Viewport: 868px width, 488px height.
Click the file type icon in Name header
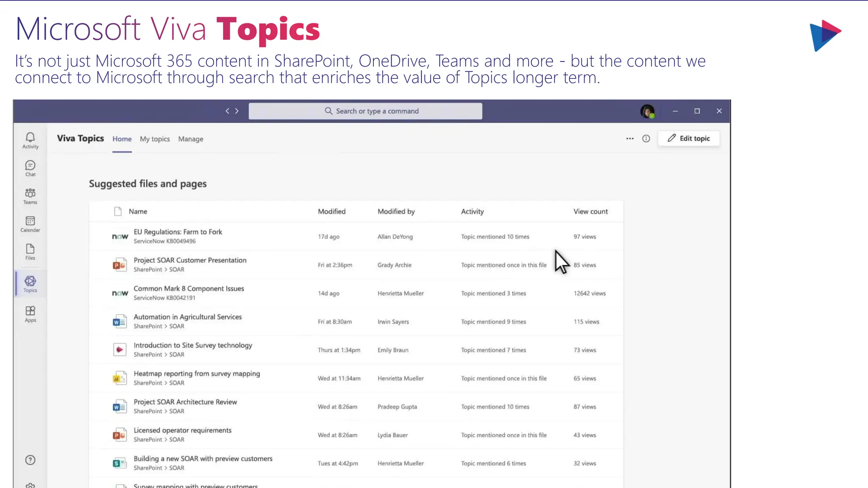118,211
